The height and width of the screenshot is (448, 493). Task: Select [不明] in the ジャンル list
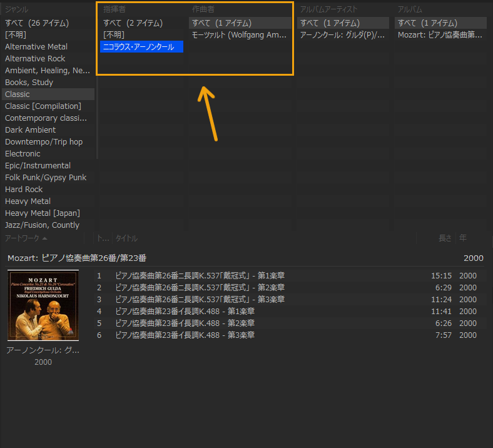click(x=48, y=35)
